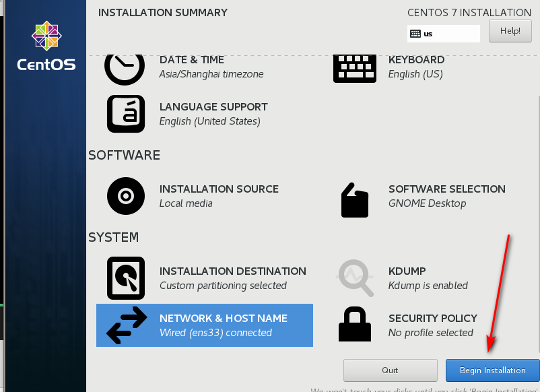
Task: Click the Begin Installation button
Action: coord(492,370)
